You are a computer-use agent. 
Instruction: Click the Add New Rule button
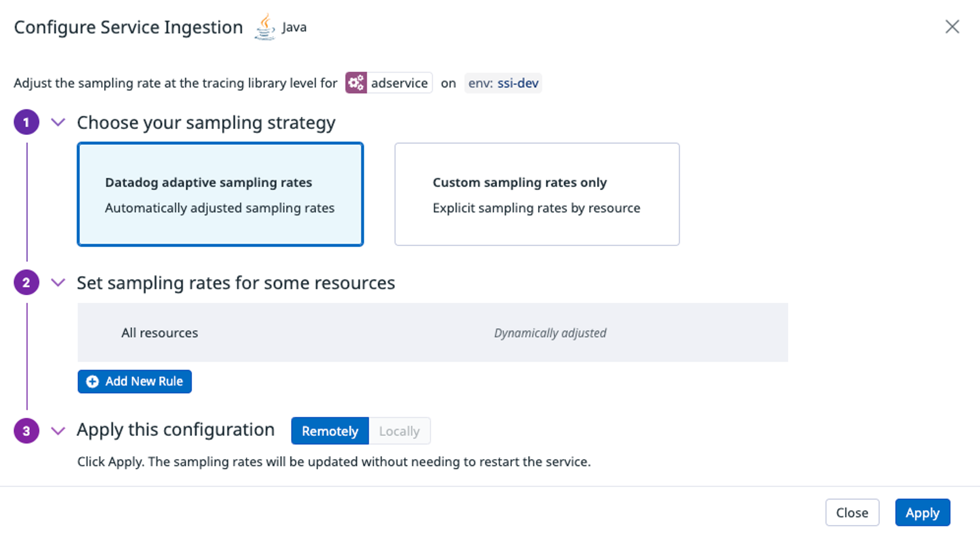pyautogui.click(x=134, y=381)
